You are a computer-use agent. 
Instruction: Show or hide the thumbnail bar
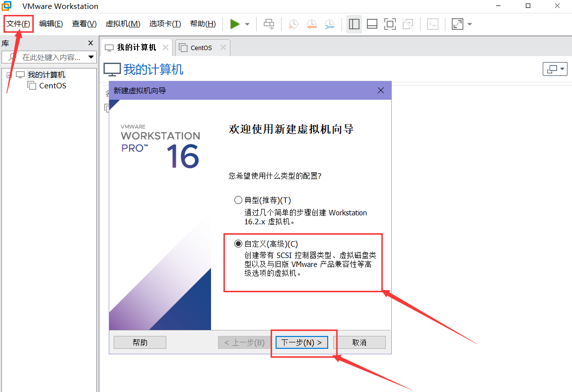[372, 24]
